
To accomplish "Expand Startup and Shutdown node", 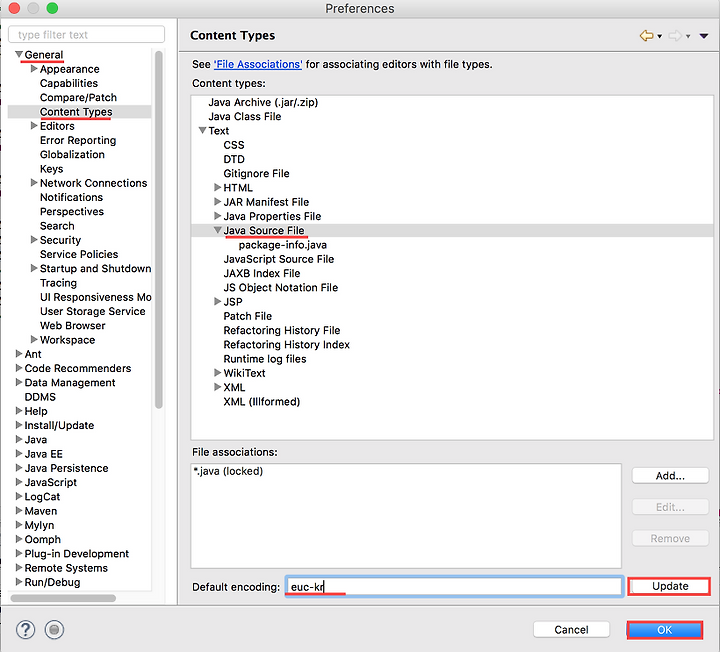I will [34, 268].
